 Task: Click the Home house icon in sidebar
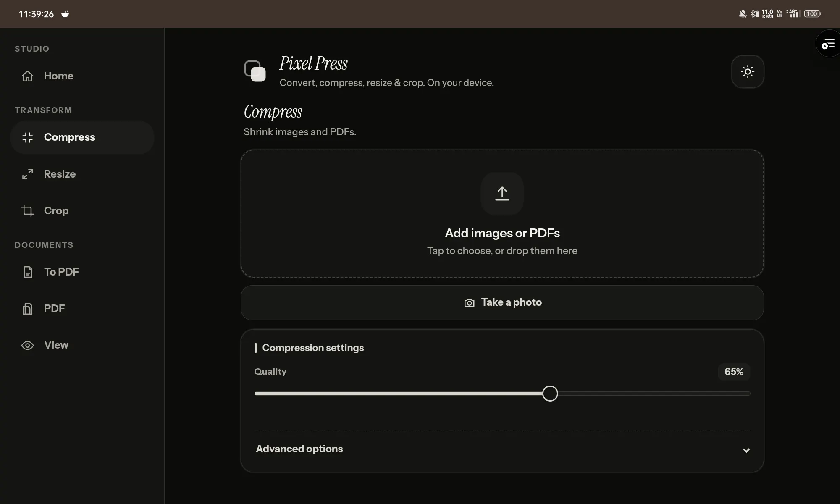click(28, 76)
